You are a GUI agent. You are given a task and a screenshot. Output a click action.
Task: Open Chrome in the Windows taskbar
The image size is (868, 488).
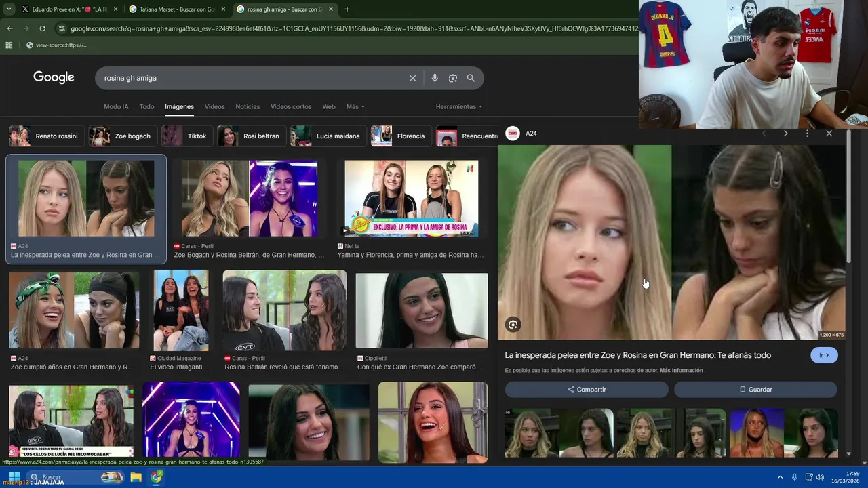pos(157,477)
